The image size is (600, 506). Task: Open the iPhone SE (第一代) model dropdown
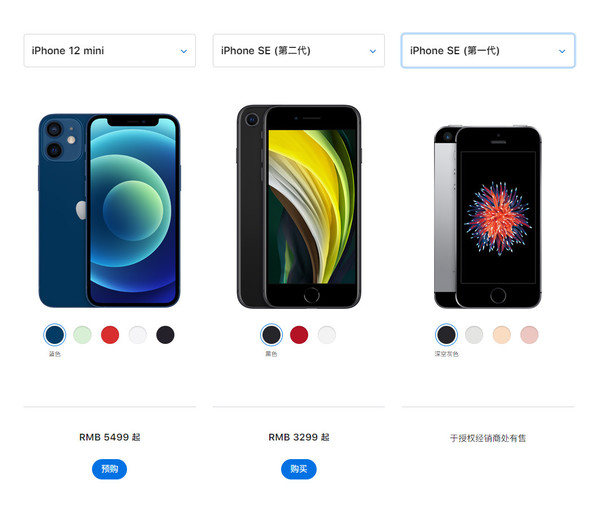(x=488, y=51)
